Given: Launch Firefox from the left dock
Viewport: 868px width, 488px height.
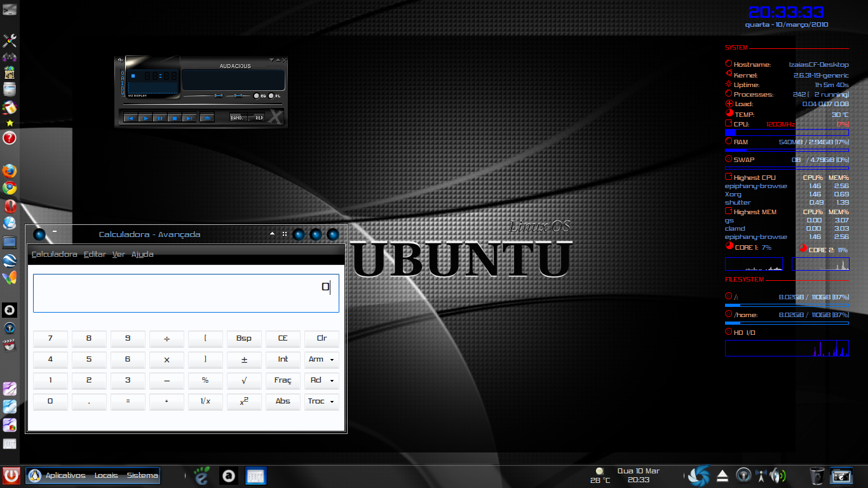Looking at the screenshot, I should click(x=9, y=171).
